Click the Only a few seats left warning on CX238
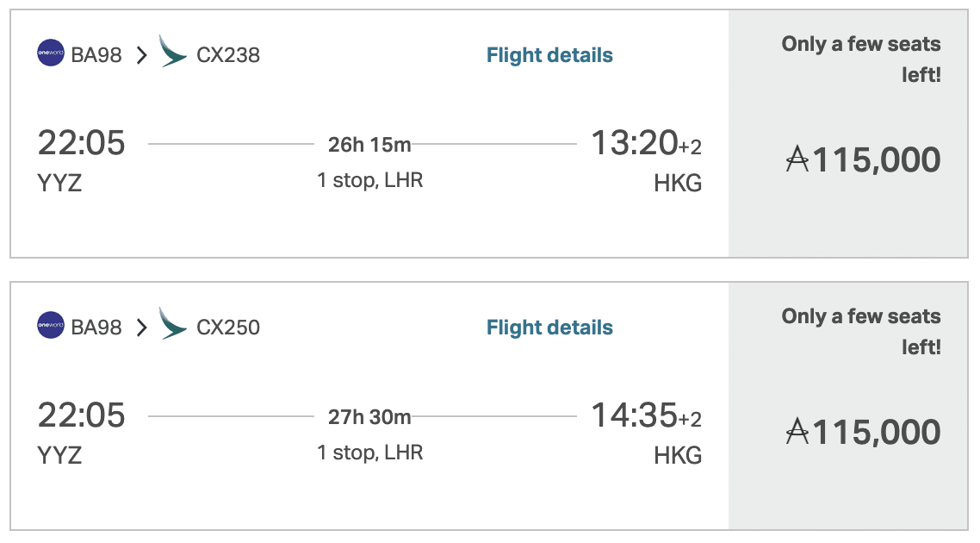 click(x=860, y=57)
